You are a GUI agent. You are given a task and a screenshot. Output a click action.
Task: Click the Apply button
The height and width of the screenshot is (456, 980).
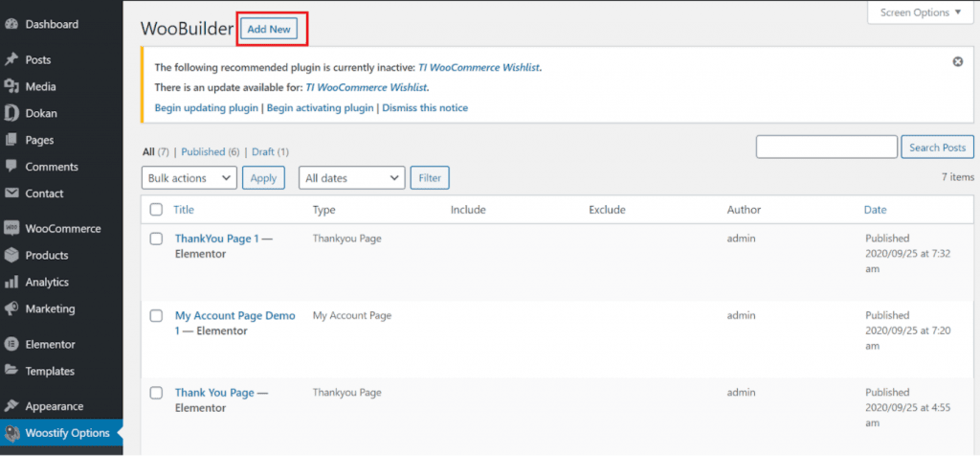(263, 177)
